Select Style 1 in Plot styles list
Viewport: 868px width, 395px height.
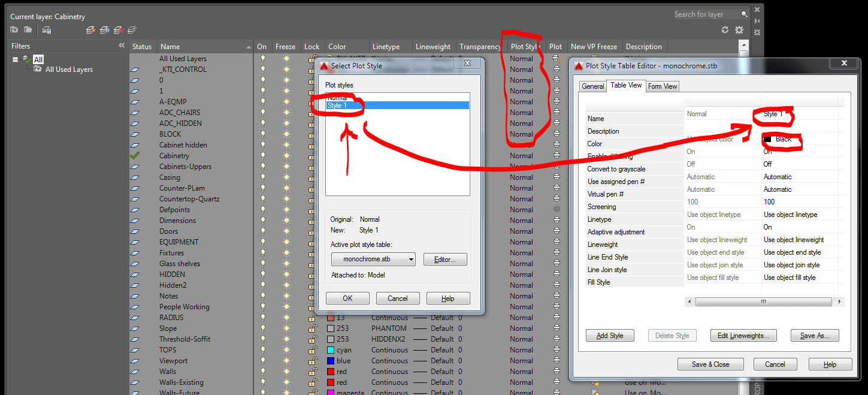click(397, 105)
